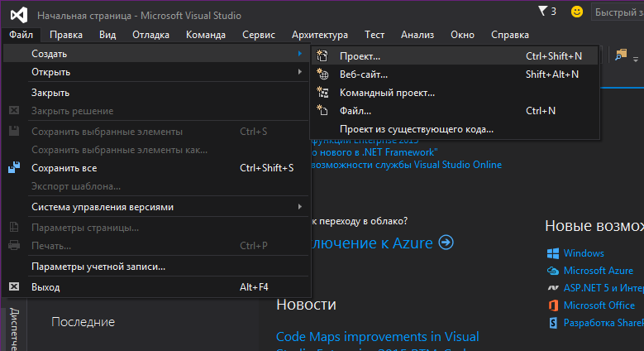Click the Сохранить все floppy disks icon
644x351 pixels.
click(x=14, y=168)
